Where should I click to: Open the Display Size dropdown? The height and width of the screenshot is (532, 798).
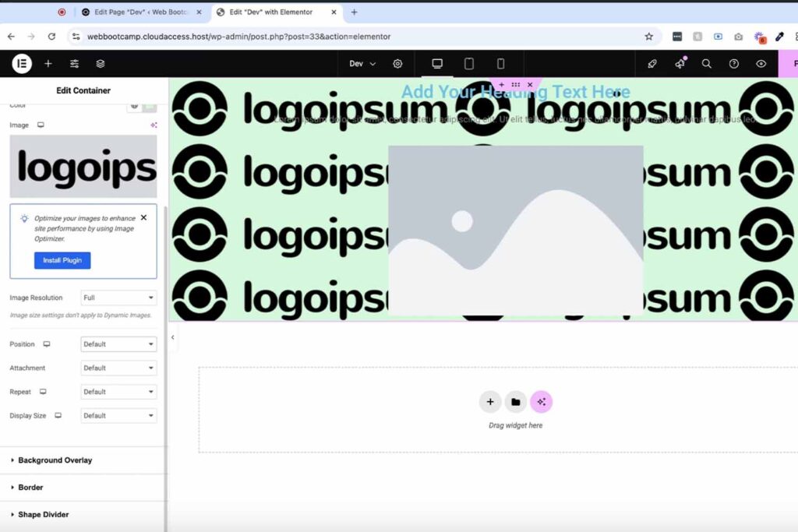[118, 416]
